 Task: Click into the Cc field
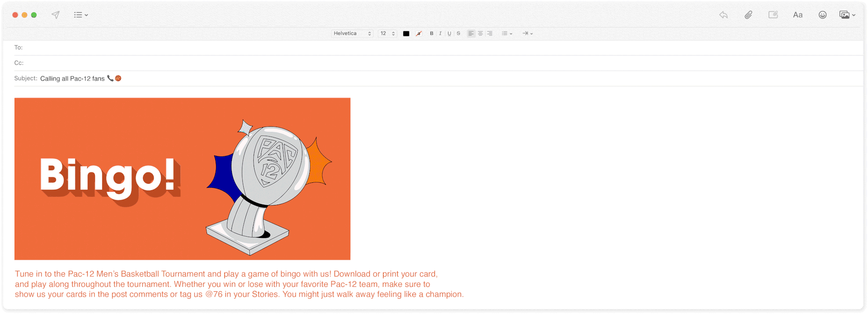click(x=438, y=63)
